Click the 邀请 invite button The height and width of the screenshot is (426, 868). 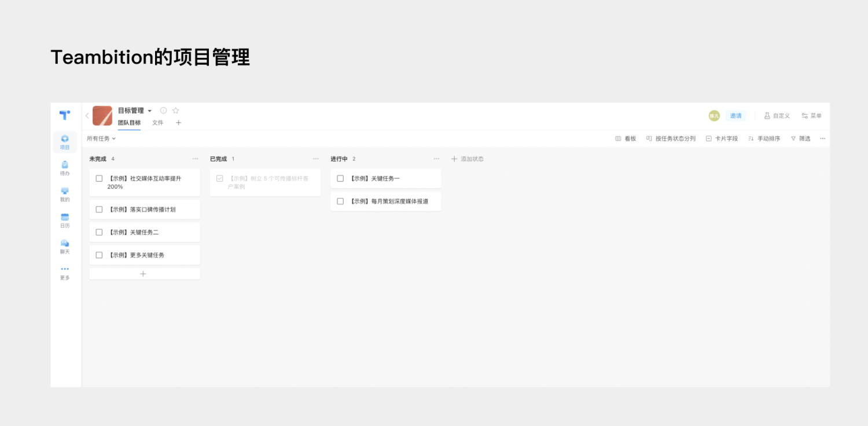(735, 116)
